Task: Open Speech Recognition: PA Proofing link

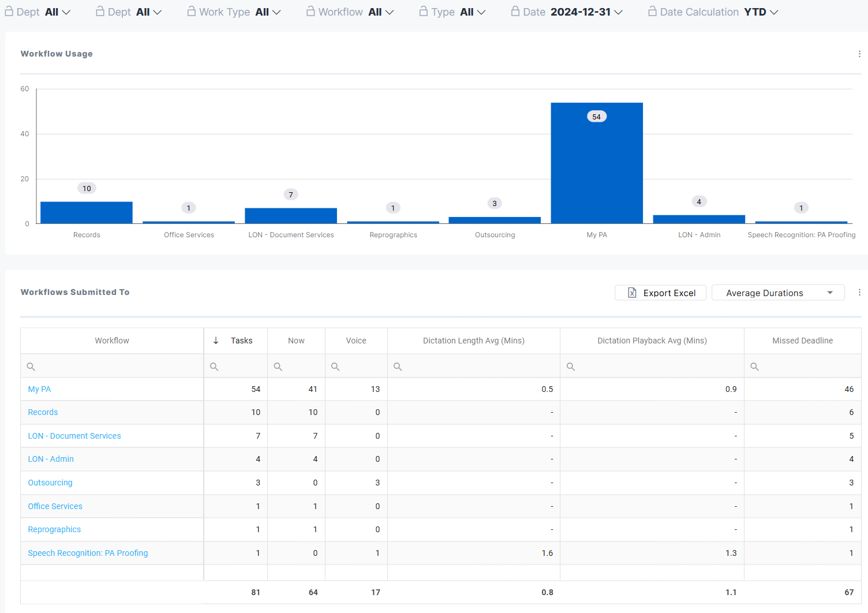Action: (x=88, y=553)
